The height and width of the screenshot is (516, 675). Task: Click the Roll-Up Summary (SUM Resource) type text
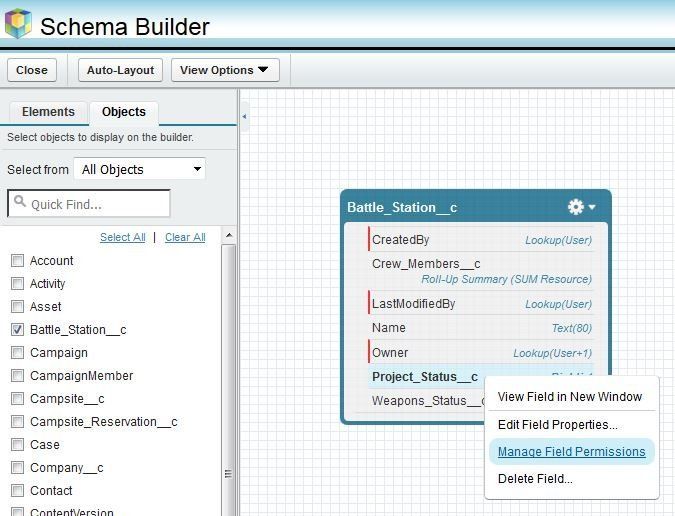pyautogui.click(x=507, y=279)
